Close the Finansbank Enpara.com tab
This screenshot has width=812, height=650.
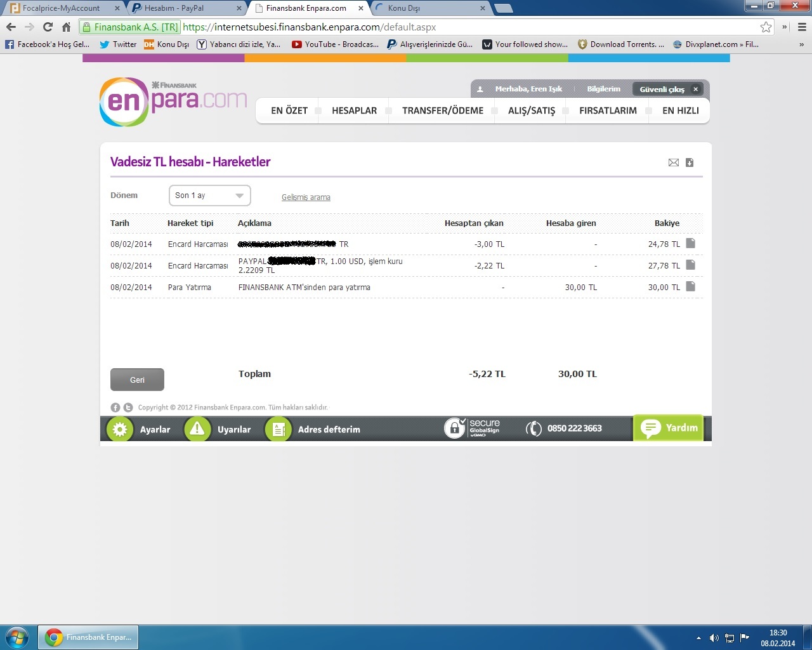[x=361, y=8]
